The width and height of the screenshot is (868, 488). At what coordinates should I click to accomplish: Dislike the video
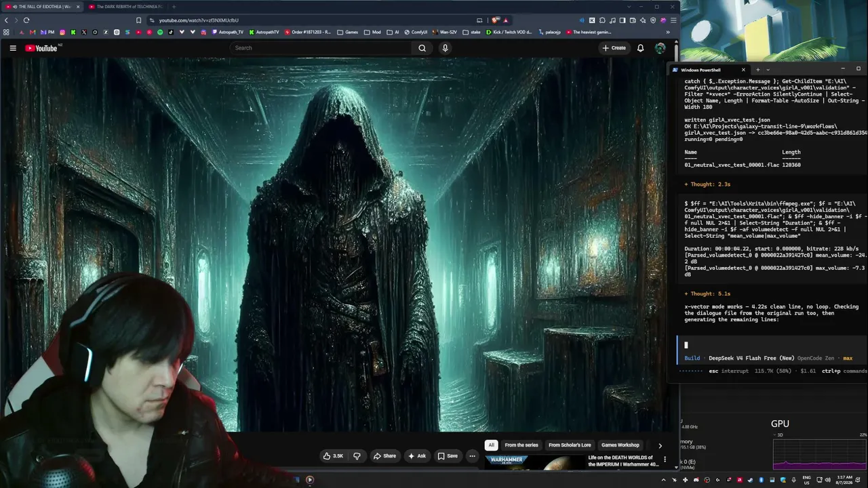(x=357, y=455)
